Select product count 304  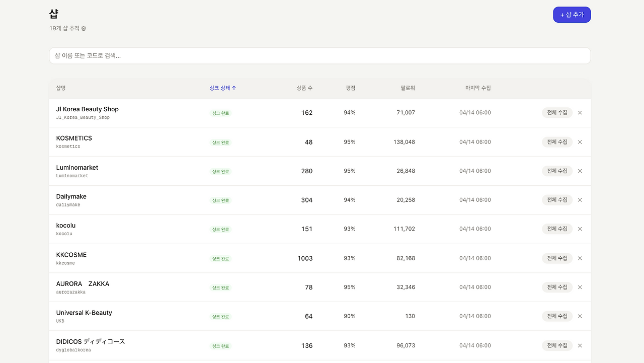pos(307,200)
